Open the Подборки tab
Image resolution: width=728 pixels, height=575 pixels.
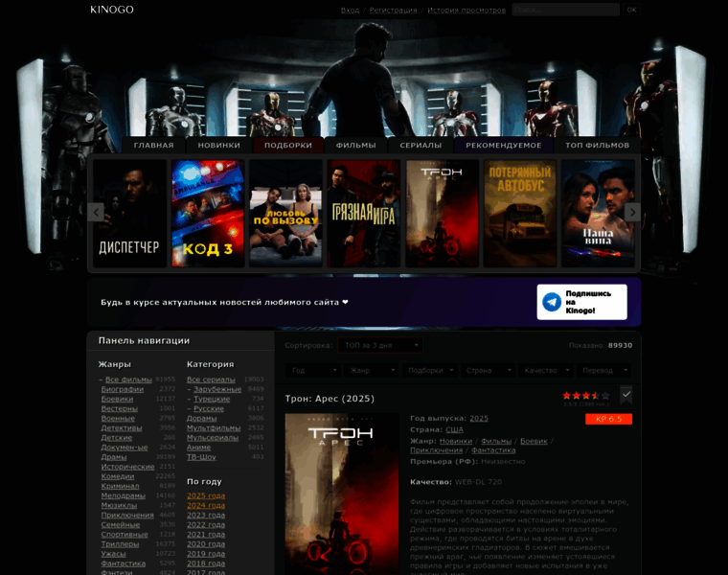(x=288, y=145)
